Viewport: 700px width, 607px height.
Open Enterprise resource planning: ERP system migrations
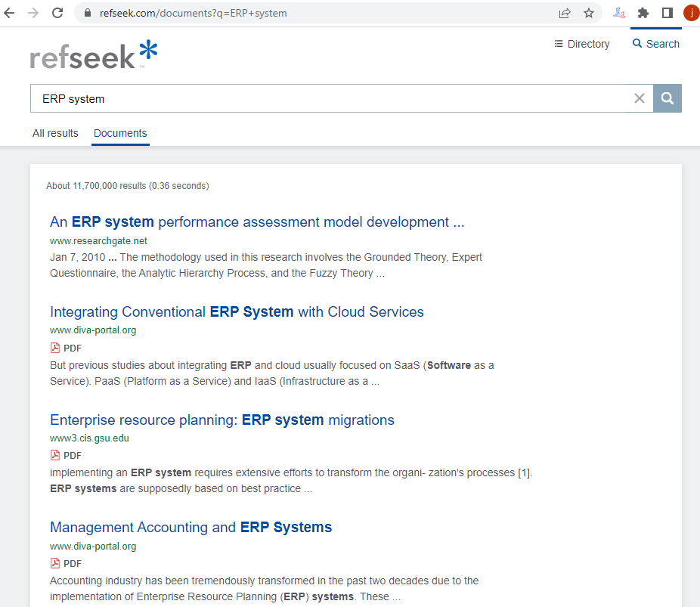click(x=222, y=420)
